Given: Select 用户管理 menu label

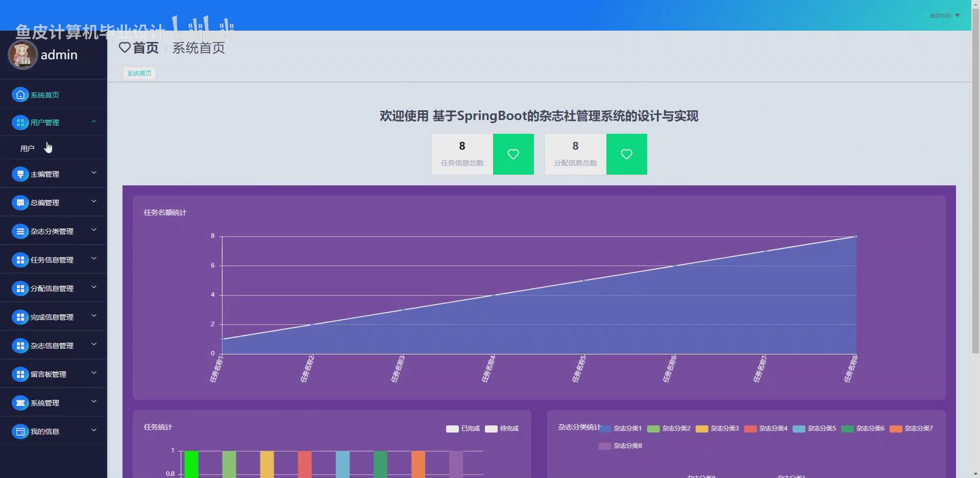Looking at the screenshot, I should tap(45, 123).
